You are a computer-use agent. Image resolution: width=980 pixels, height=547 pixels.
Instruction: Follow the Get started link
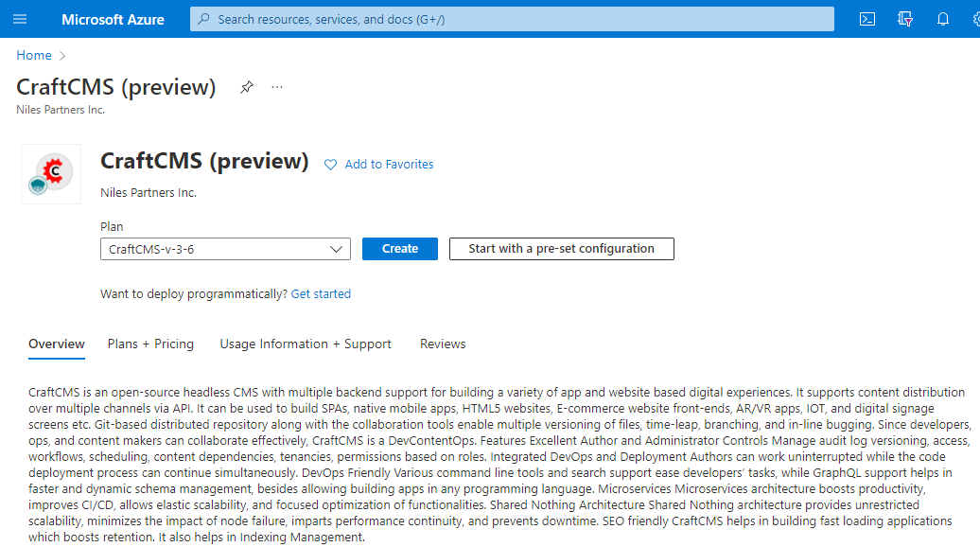pyautogui.click(x=321, y=294)
